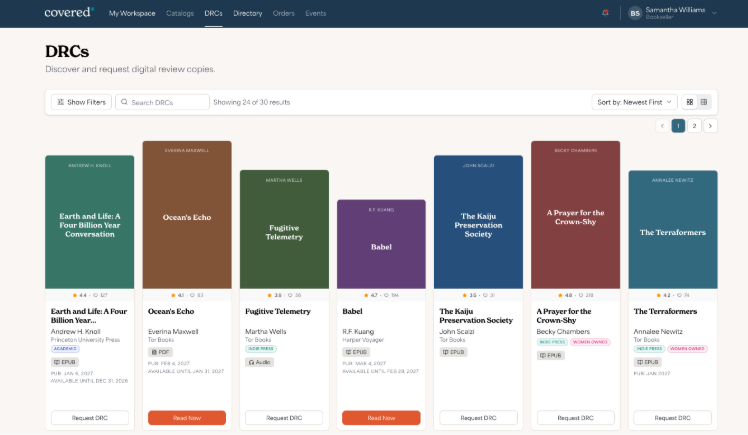
Task: Click the Crown-Shy star rating icon
Action: click(x=560, y=295)
